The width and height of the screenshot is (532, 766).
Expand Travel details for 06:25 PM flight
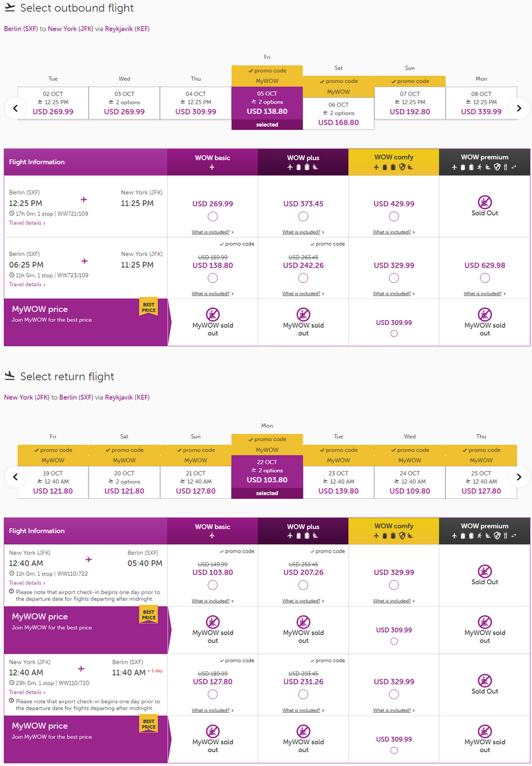coord(27,285)
